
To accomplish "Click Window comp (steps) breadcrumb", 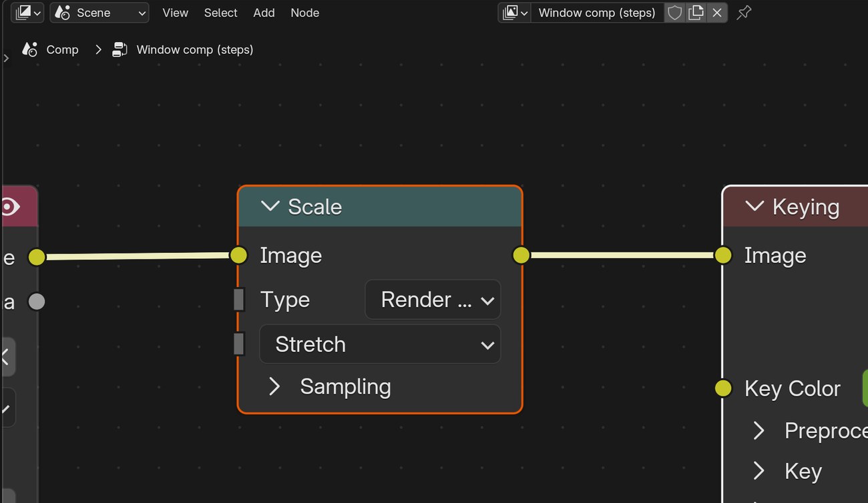I will pos(195,49).
